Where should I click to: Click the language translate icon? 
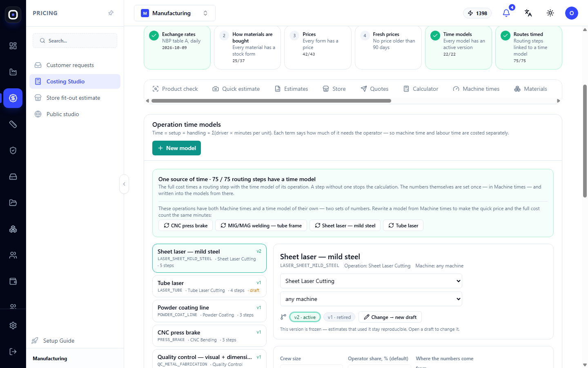click(528, 13)
